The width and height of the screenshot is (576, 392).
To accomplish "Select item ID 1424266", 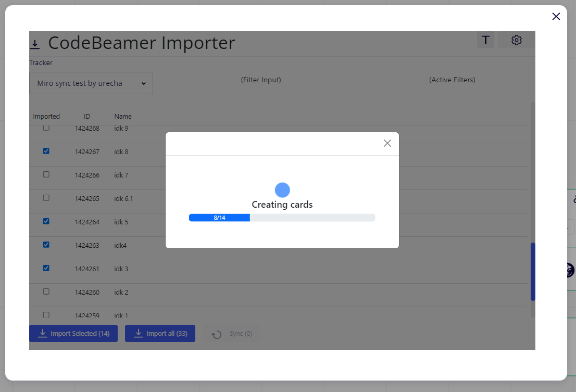I will [87, 175].
